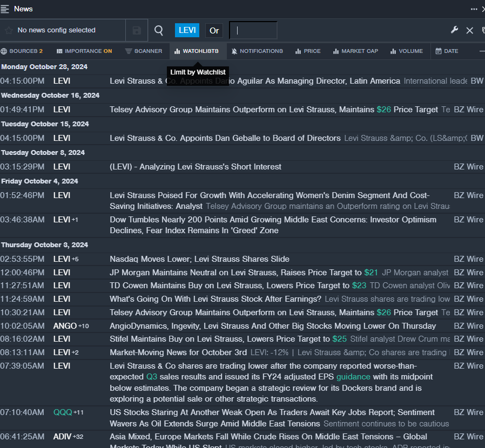Clear search using the X icon beside wrench
Screen dimensions: 485x448
pos(469,31)
